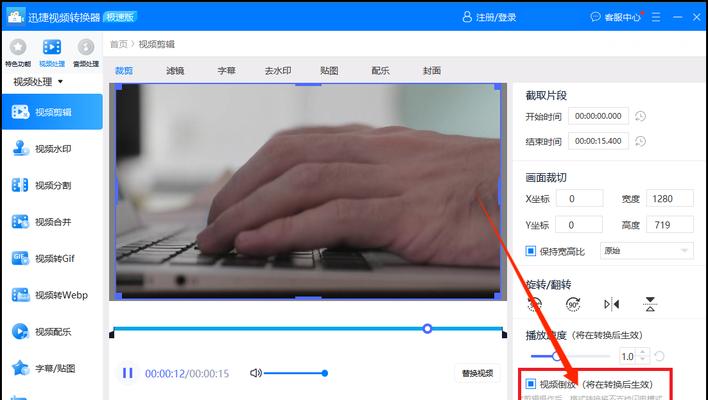
Task: Go to 首页 breadcrumb link
Action: pos(118,44)
